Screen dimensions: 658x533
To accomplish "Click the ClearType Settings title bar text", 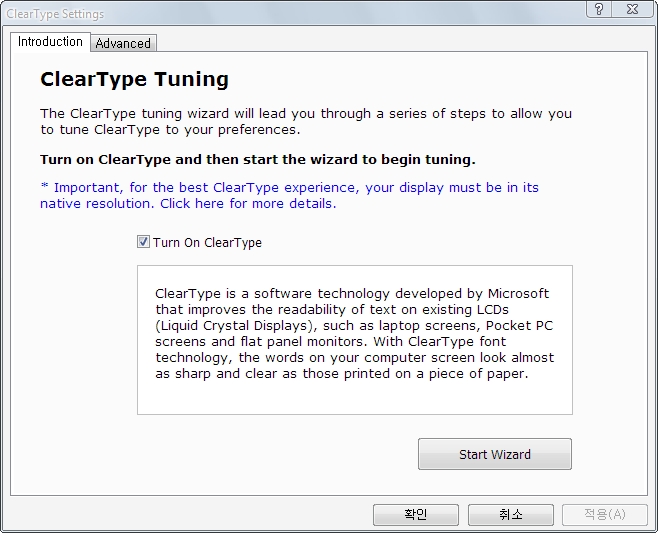I will [55, 14].
